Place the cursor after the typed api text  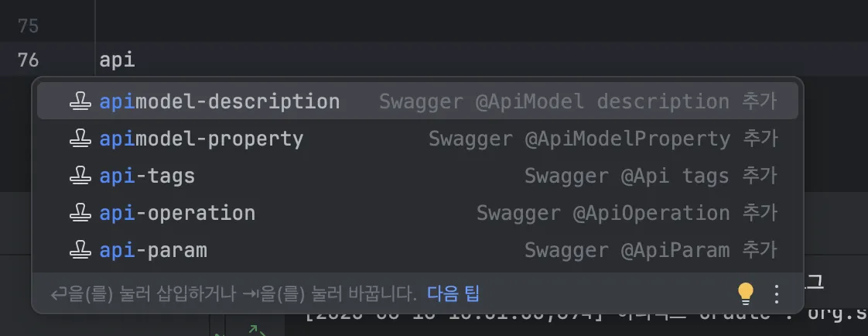[136, 60]
